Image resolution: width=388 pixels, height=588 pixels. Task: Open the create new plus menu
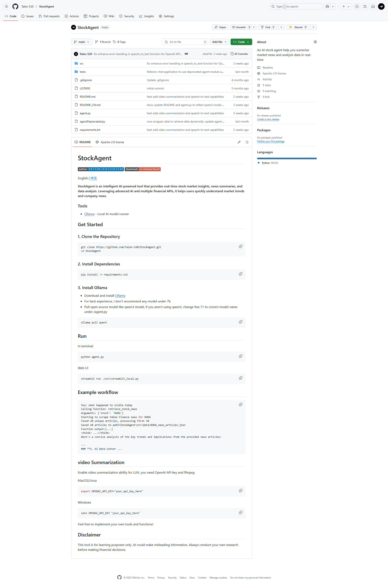click(x=346, y=6)
